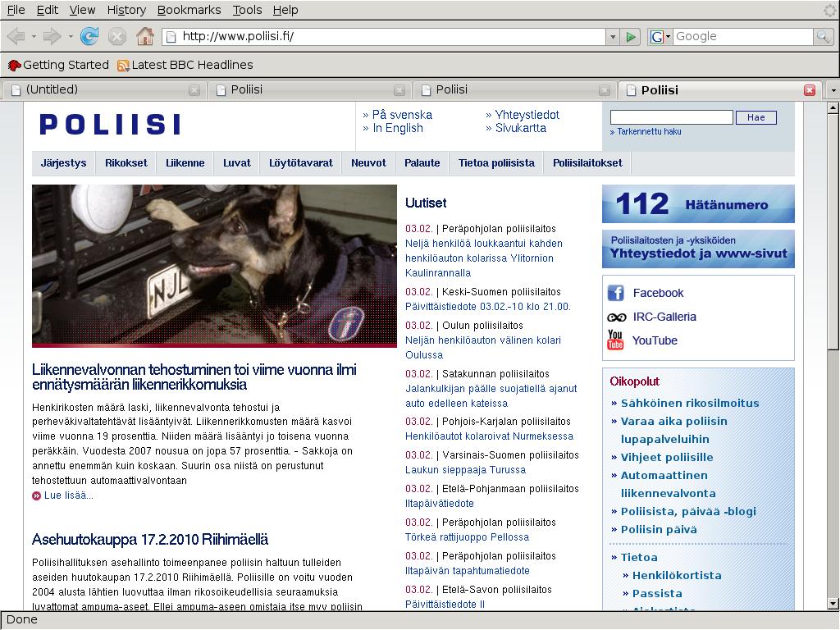Click the browser Forward arrow button
This screenshot has width=840, height=630.
(x=52, y=36)
